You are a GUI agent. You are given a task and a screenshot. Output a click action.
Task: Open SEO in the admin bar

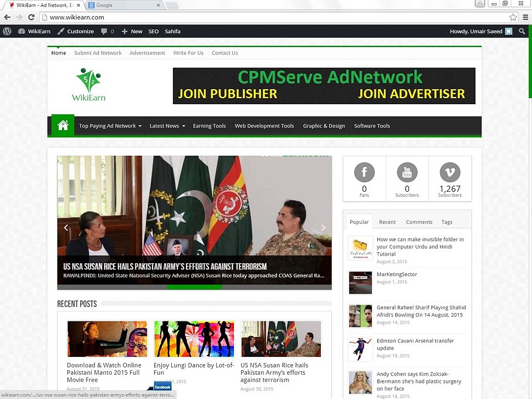click(154, 31)
